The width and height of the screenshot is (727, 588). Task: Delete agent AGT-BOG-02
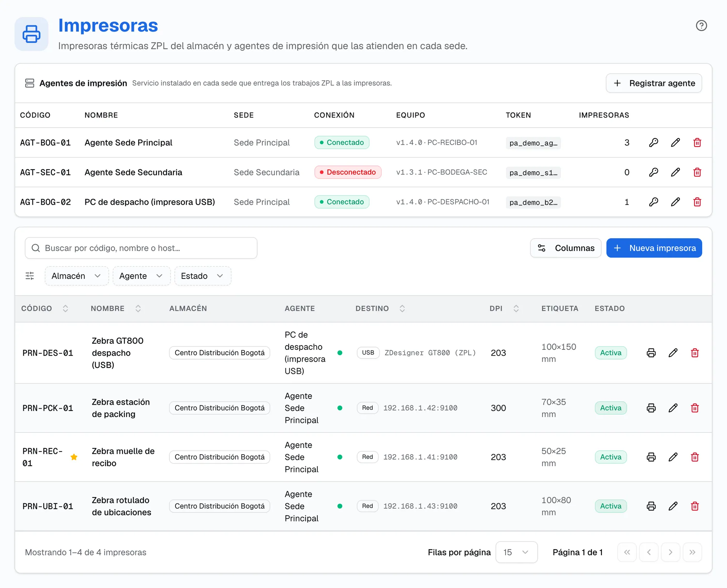(697, 202)
